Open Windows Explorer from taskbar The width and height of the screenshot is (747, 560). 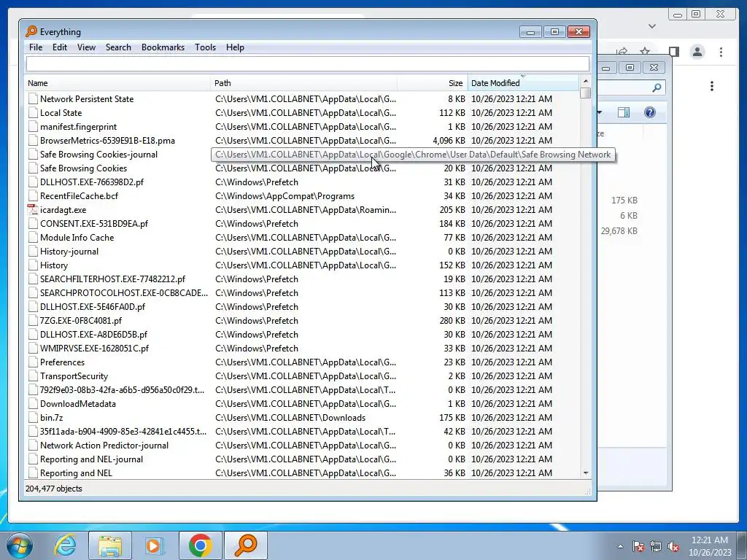coord(110,545)
